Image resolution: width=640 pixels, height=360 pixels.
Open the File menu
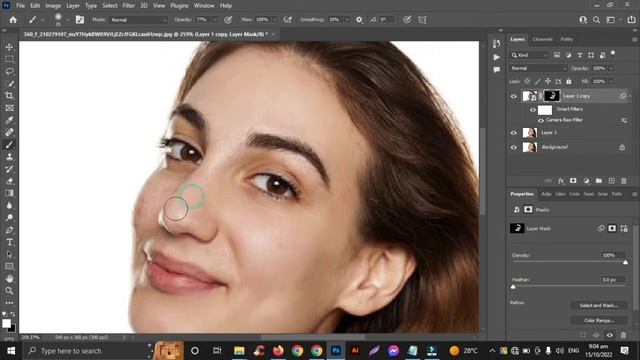click(20, 6)
